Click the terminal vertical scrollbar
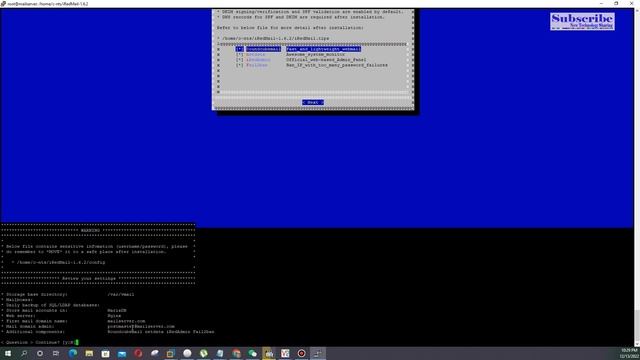The image size is (640, 360). 637,178
